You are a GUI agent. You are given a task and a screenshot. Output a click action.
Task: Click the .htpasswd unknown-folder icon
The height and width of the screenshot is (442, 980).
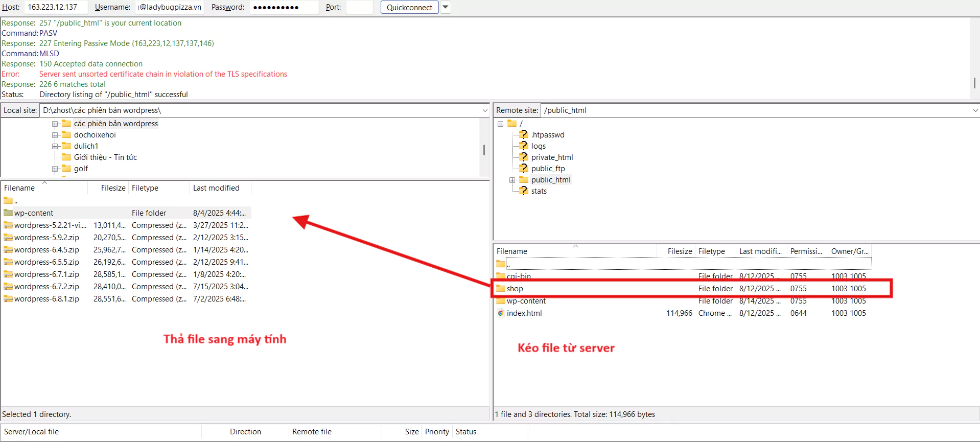click(524, 134)
